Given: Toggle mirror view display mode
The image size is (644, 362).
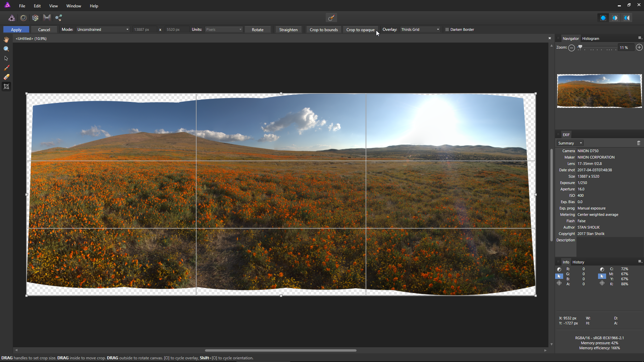Looking at the screenshot, I should 627,18.
